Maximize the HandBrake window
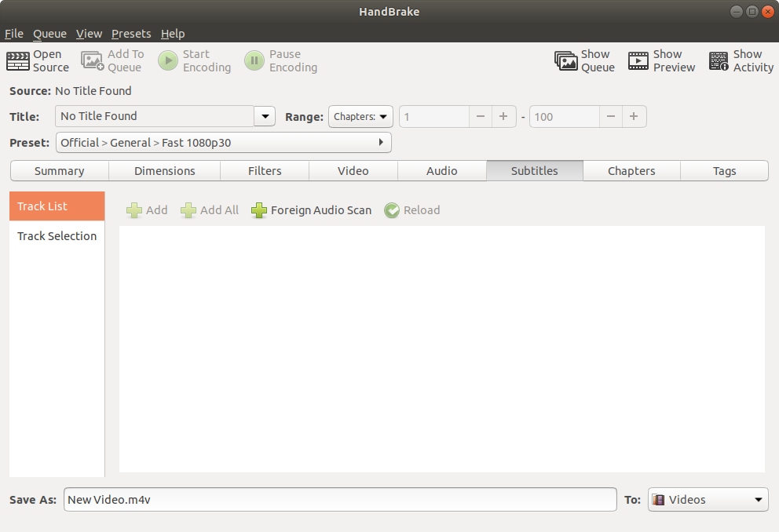 [752, 12]
